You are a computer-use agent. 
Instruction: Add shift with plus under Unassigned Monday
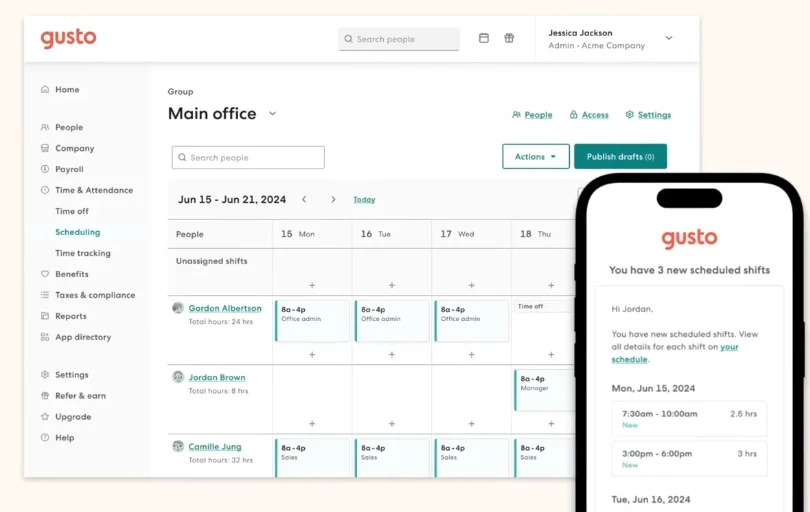(312, 285)
